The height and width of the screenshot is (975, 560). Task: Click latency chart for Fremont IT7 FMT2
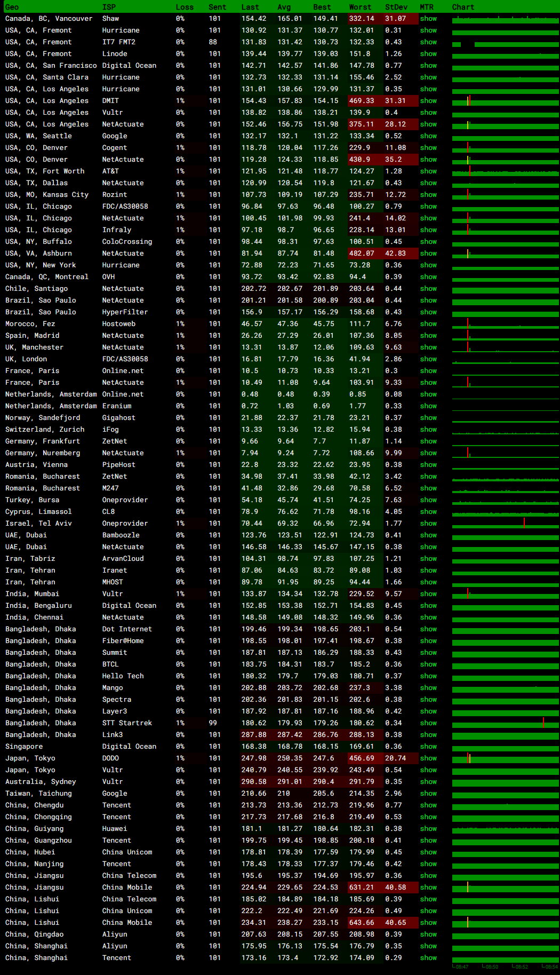[x=505, y=43]
